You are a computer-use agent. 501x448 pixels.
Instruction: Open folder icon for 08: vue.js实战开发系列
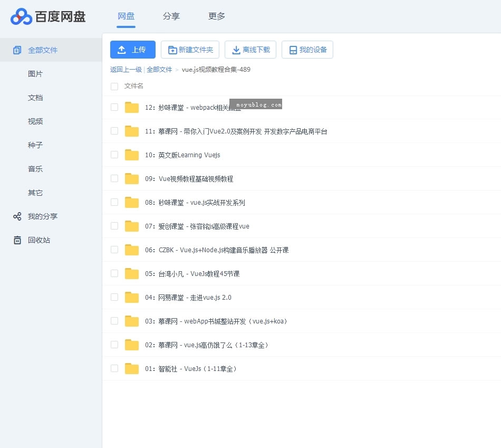pyautogui.click(x=132, y=203)
